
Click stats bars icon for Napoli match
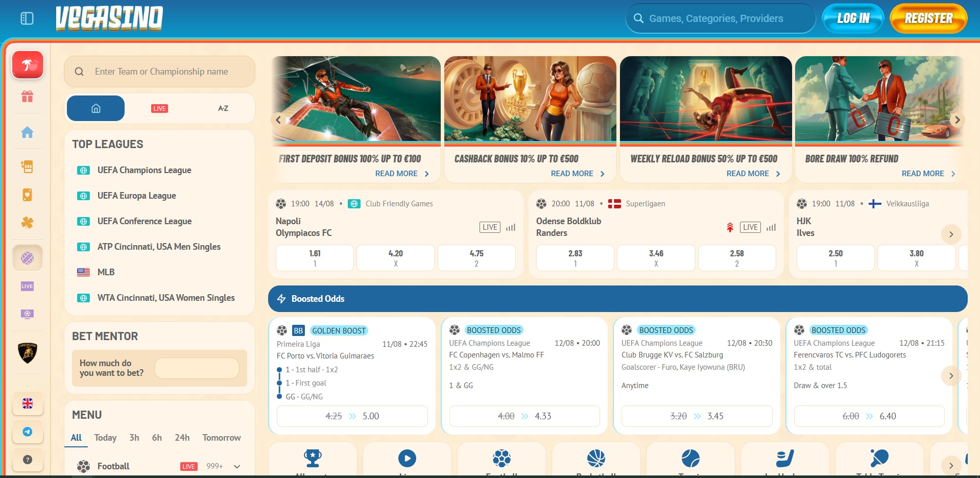(511, 227)
